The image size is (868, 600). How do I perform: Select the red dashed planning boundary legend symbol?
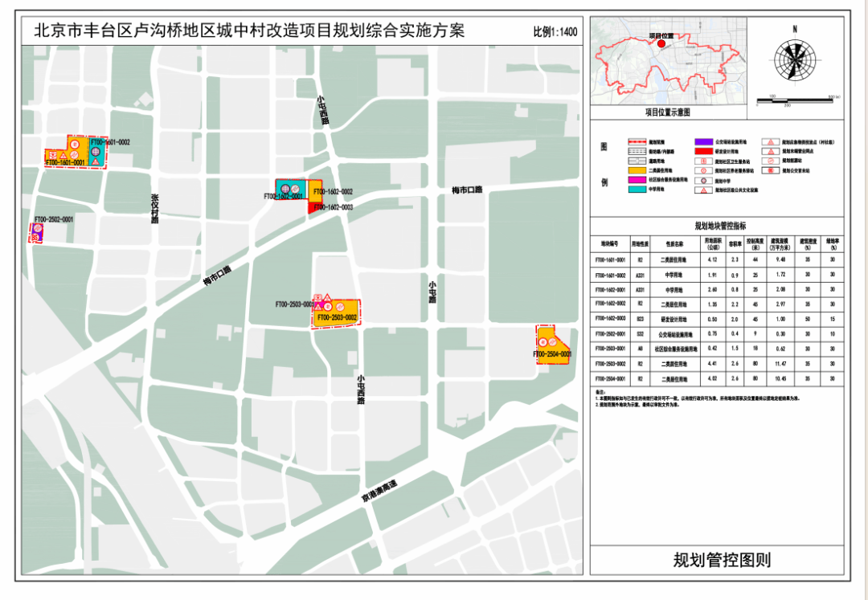pos(637,141)
